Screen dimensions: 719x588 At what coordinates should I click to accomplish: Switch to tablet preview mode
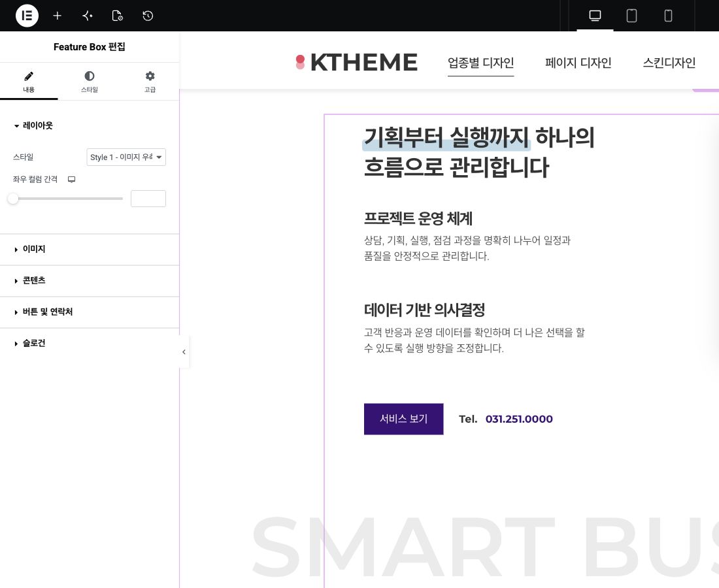631,16
